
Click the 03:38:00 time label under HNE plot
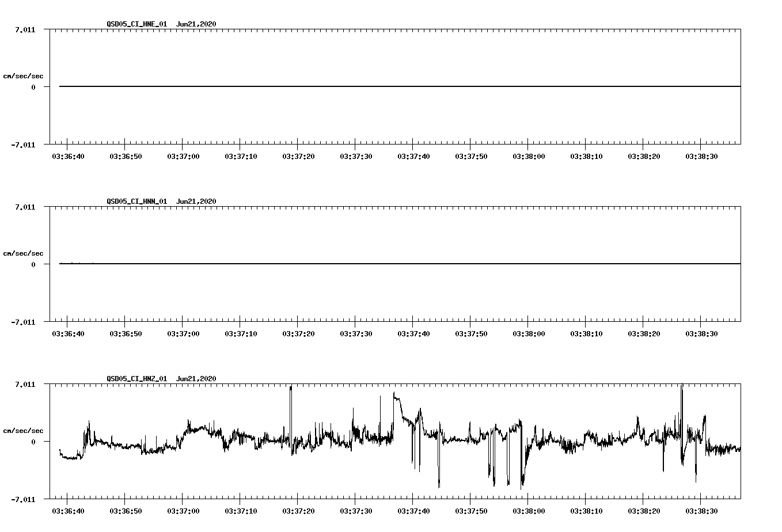pos(529,156)
